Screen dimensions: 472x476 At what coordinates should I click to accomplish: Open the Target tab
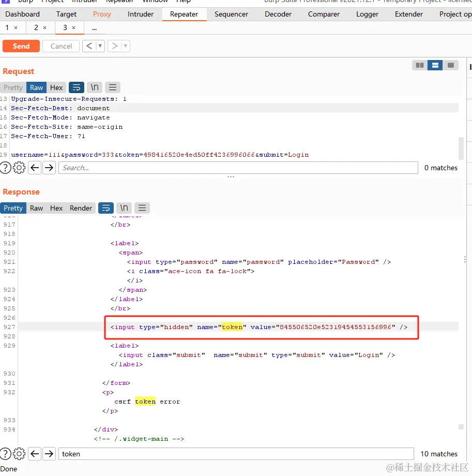click(67, 14)
